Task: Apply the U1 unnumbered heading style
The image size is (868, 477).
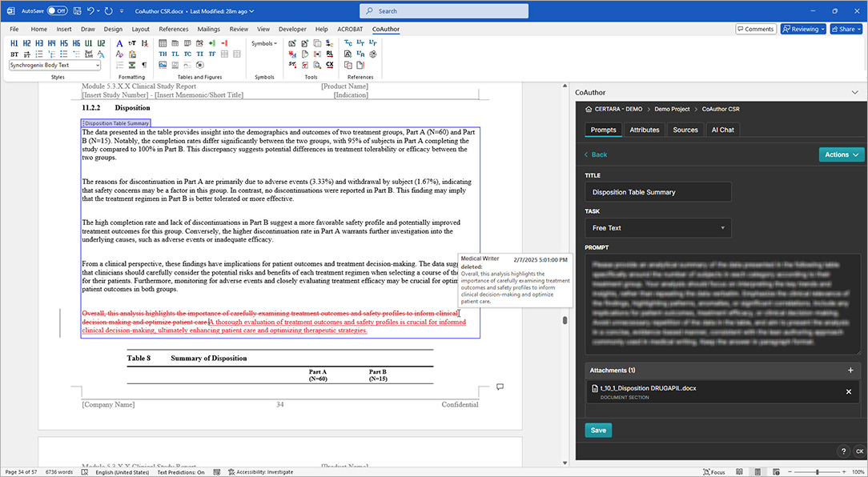Action: click(89, 43)
